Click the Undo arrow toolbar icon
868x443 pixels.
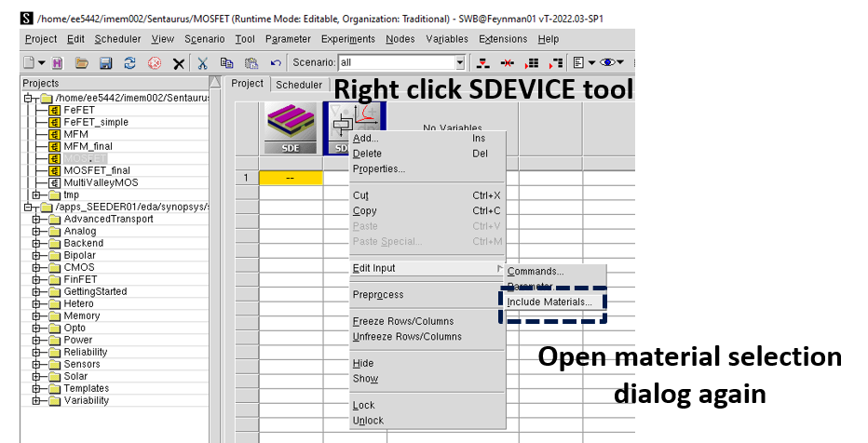pos(276,62)
